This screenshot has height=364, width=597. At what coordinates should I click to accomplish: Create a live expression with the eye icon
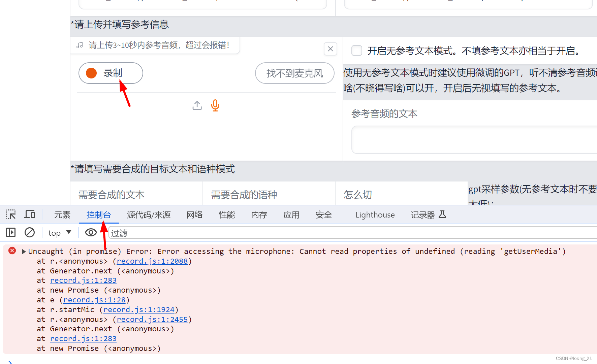pyautogui.click(x=91, y=232)
